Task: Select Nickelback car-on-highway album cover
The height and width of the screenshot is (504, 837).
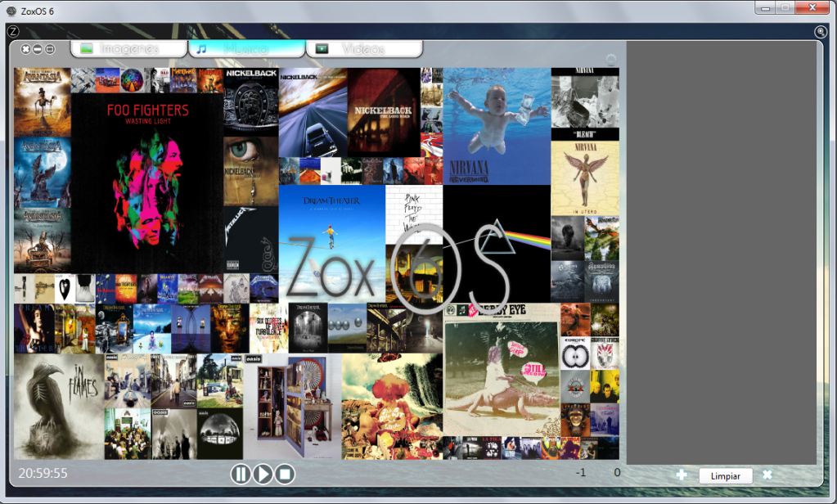Action: point(313,112)
